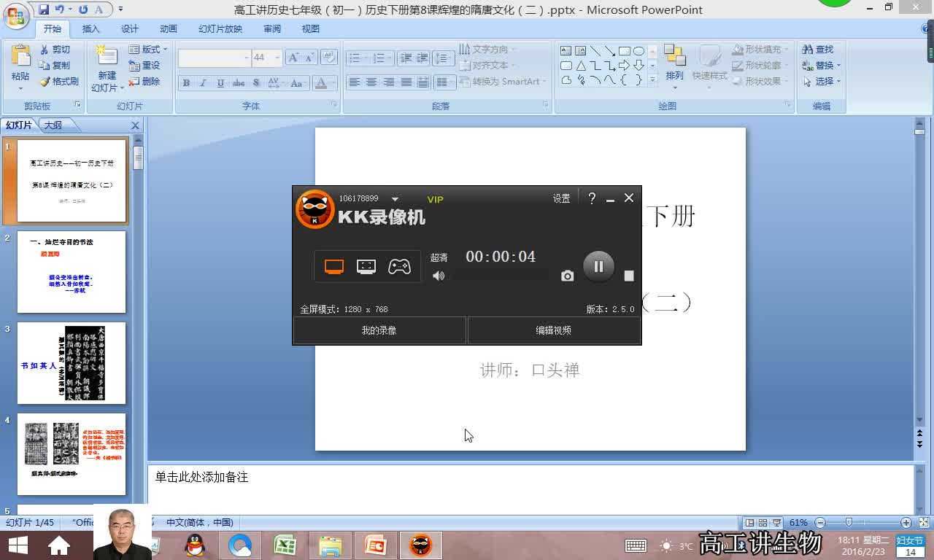
Task: Switch to the 动画 ribbon tab
Action: coord(169,29)
